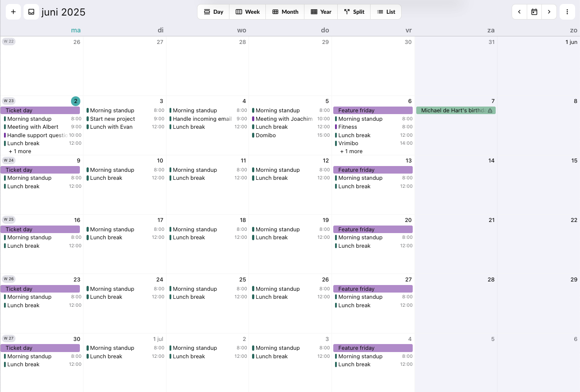Viewport: 580px width, 392px height.
Task: Click birthday cake icon on Michael's event
Action: [490, 111]
